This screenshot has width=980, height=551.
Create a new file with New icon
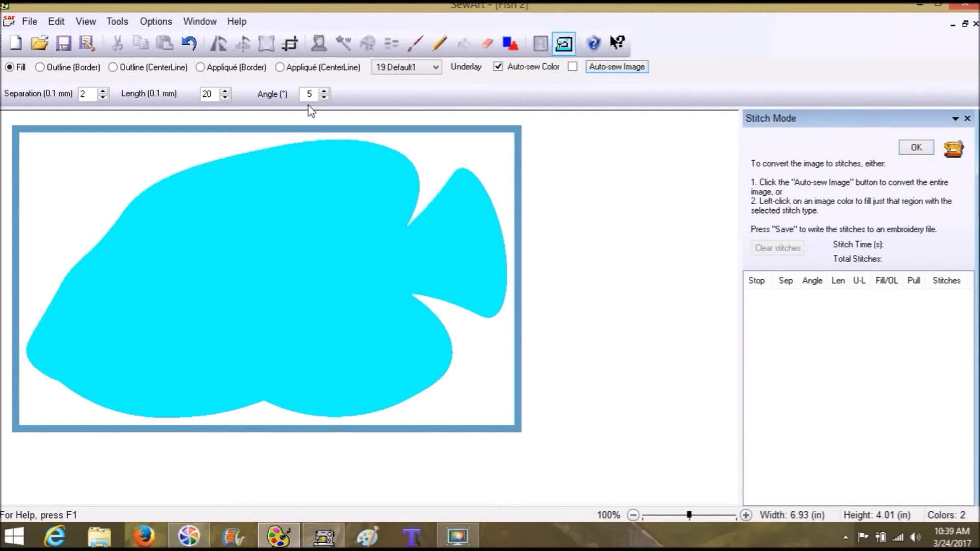pyautogui.click(x=16, y=43)
